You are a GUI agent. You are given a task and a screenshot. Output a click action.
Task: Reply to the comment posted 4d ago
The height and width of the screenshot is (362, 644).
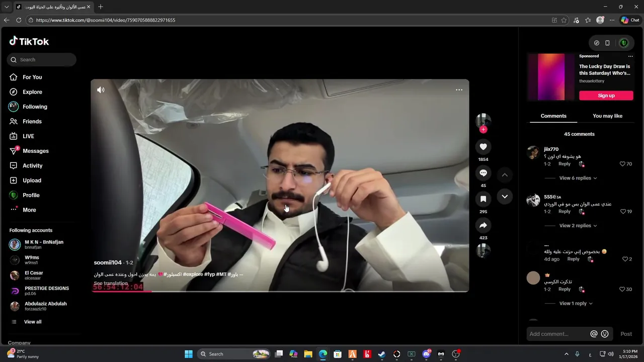point(574,259)
